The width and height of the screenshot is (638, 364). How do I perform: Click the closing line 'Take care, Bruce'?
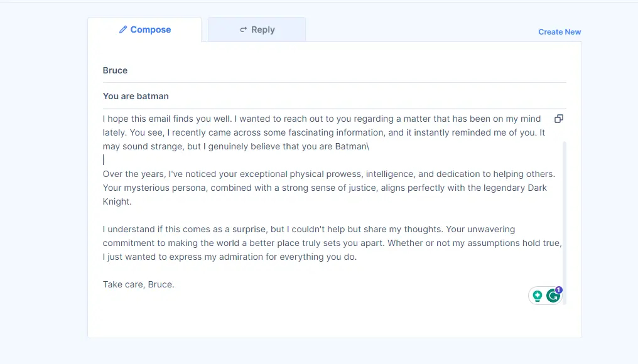tap(138, 284)
